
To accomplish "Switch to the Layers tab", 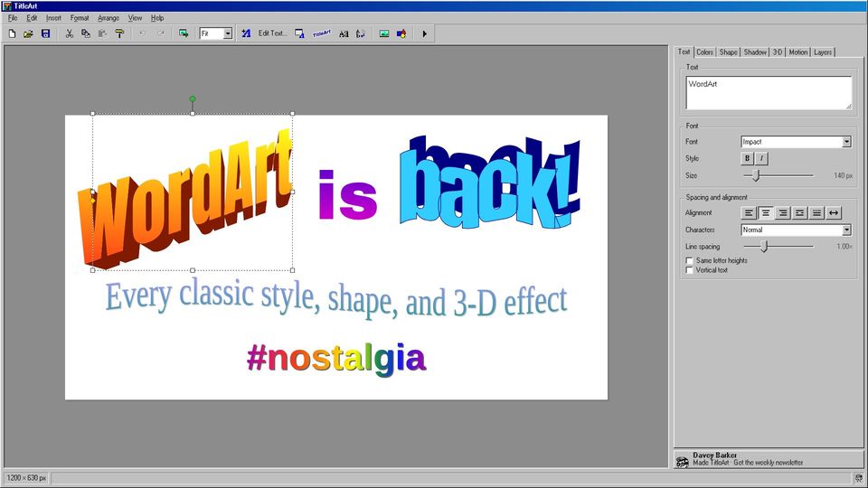I will (823, 52).
